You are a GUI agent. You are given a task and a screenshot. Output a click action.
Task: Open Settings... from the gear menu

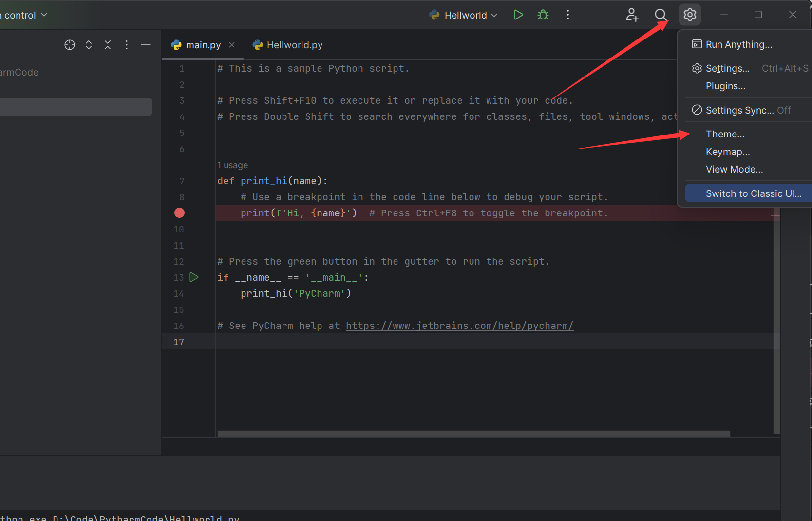point(748,68)
